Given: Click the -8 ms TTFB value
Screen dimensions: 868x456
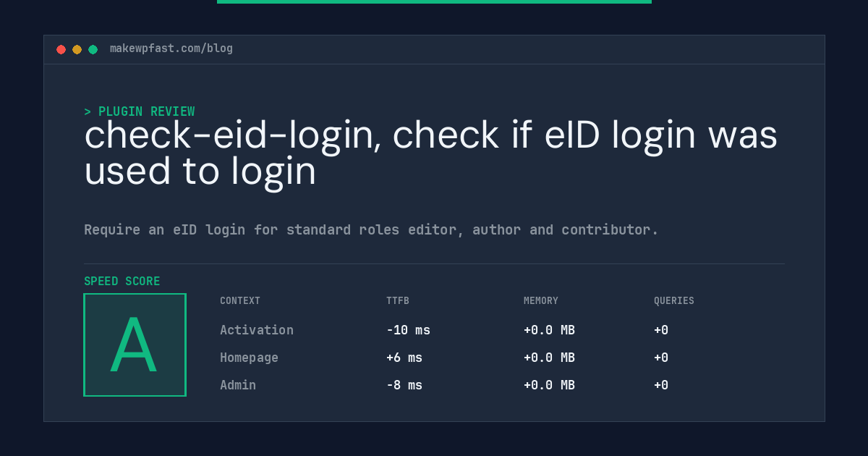Looking at the screenshot, I should click(x=404, y=385).
